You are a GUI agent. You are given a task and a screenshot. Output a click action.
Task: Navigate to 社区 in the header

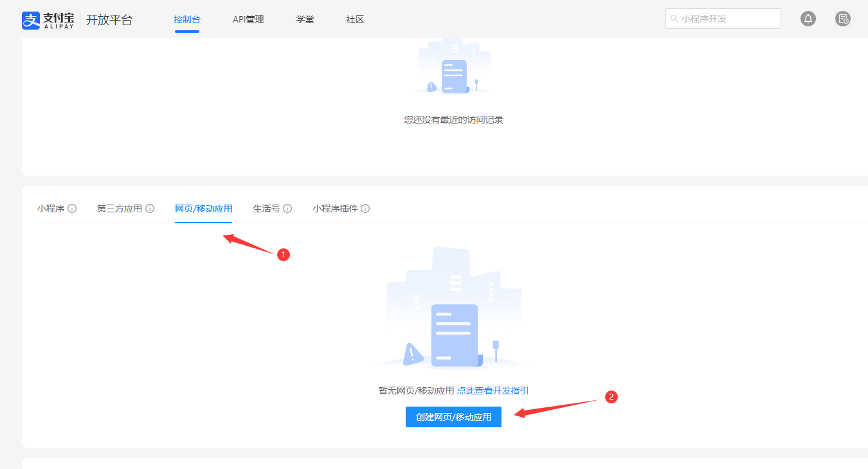[x=355, y=19]
